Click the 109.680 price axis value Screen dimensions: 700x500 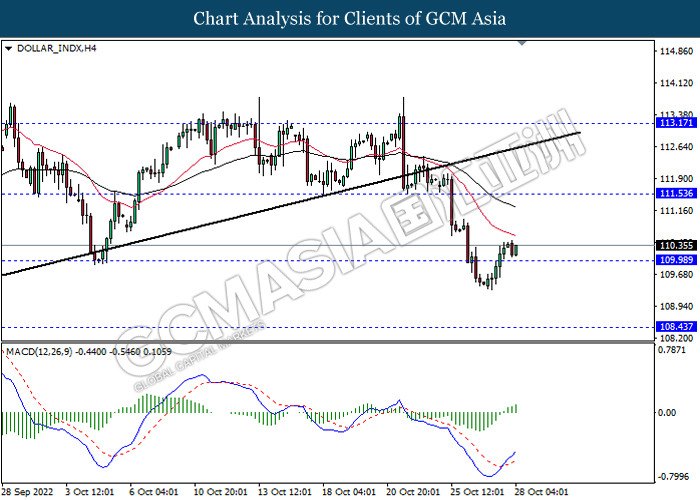point(676,274)
